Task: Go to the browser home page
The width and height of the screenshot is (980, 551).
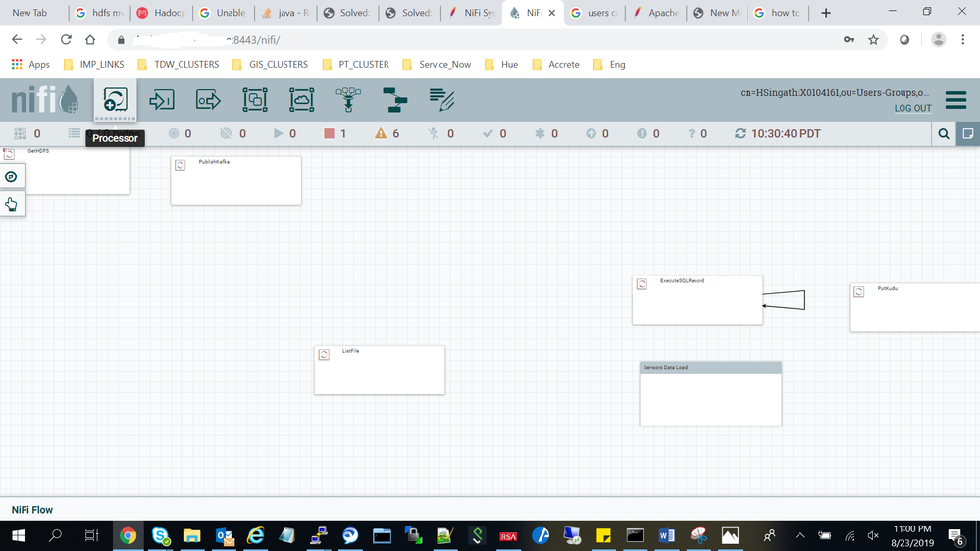Action: (90, 40)
